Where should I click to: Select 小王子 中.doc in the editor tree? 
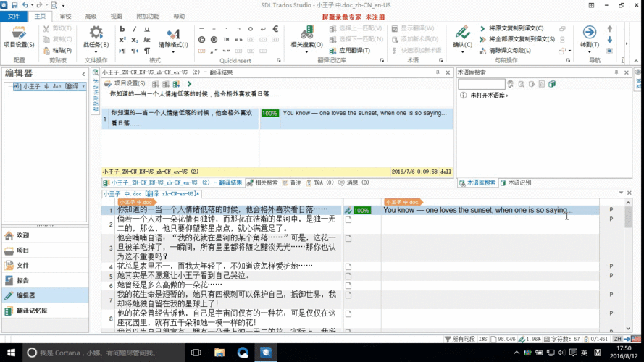[x=50, y=86]
